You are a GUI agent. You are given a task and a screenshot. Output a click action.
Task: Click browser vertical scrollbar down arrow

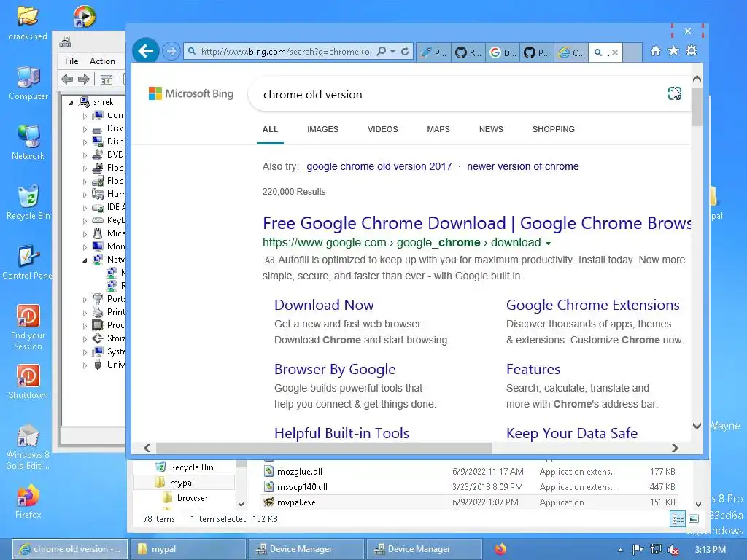[697, 426]
